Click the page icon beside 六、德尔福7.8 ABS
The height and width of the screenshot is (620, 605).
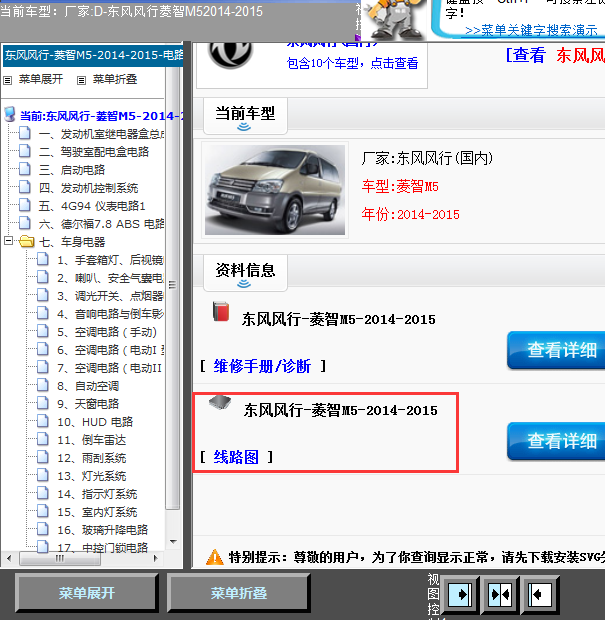[x=25, y=223]
